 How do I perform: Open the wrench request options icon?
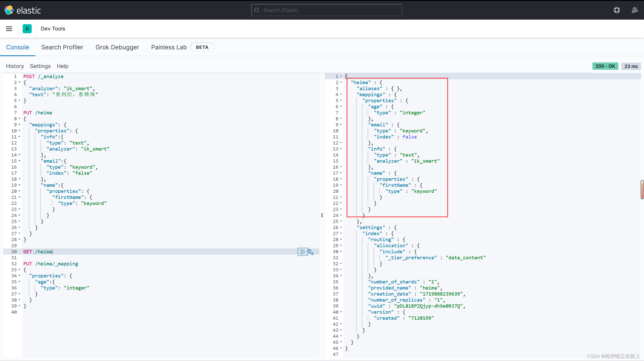pyautogui.click(x=311, y=252)
